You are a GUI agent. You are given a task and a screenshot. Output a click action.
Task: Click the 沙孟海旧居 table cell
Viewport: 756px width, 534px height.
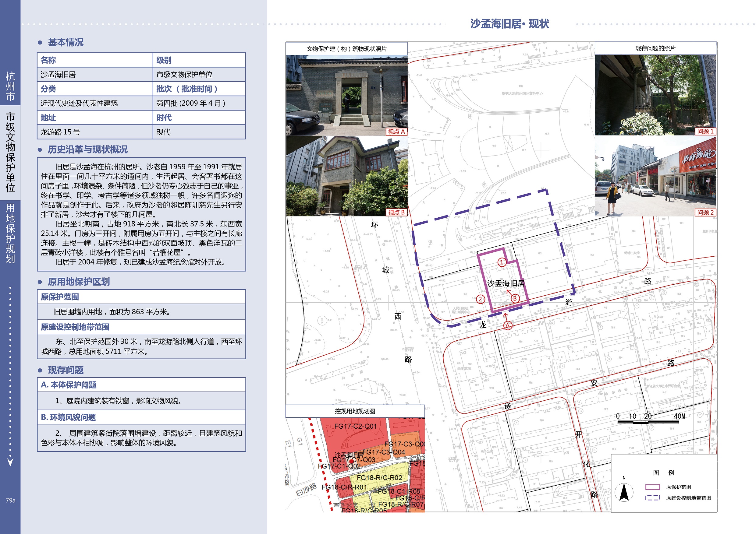95,74
